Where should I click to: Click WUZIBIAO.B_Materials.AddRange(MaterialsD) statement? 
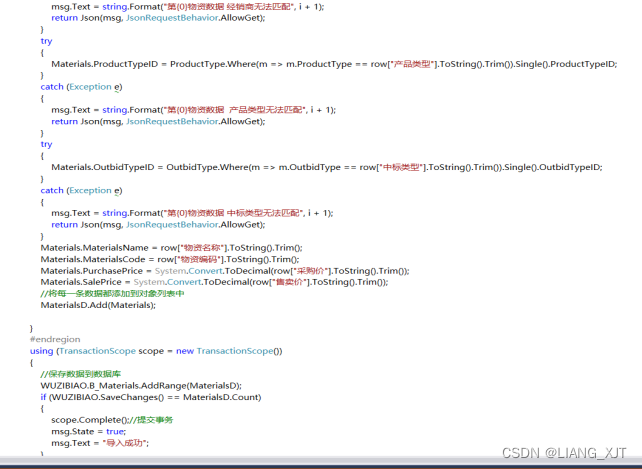pyautogui.click(x=141, y=385)
